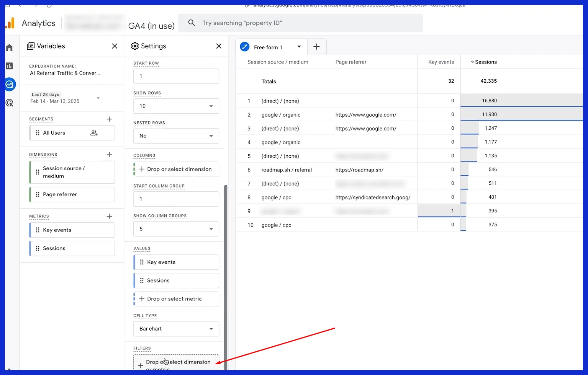The width and height of the screenshot is (588, 375).
Task: Click the Page referrer column header
Action: (351, 62)
